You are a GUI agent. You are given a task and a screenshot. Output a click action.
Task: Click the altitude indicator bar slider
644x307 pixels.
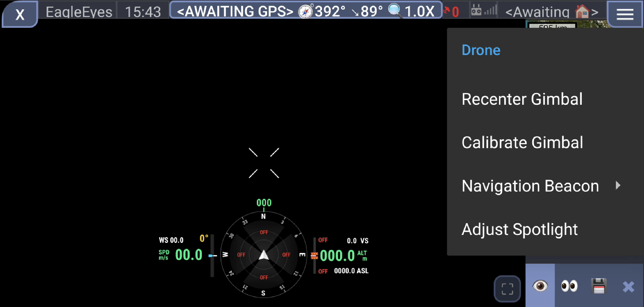tap(314, 255)
